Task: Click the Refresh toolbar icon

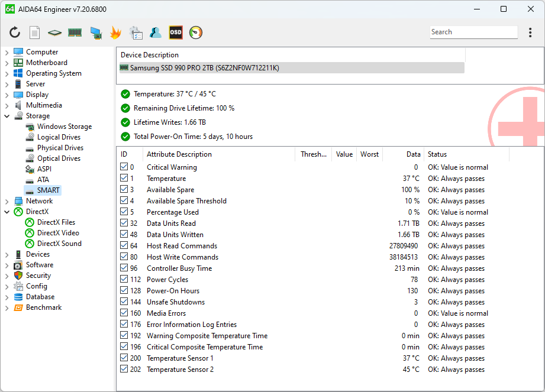Action: (x=15, y=33)
